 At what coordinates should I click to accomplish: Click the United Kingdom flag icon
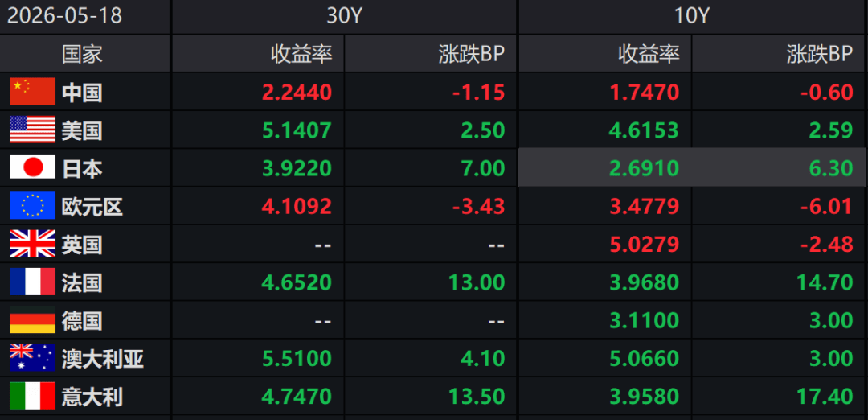(x=33, y=244)
